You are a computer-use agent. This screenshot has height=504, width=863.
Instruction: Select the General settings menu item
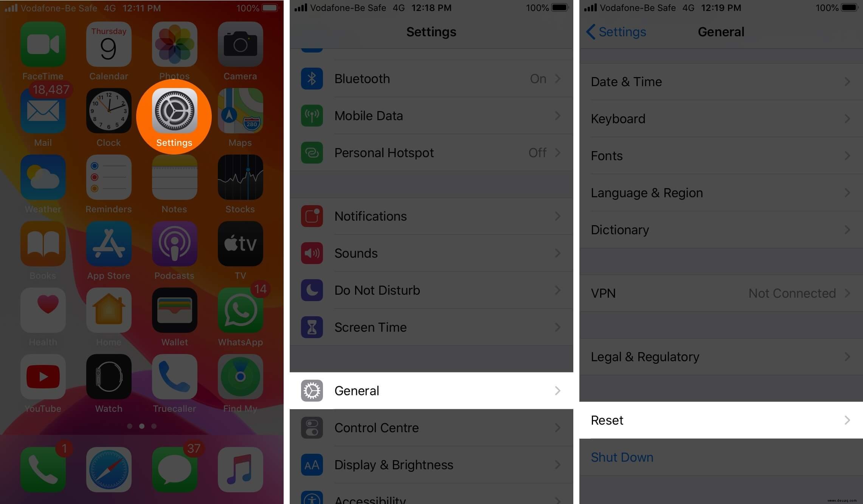coord(431,391)
